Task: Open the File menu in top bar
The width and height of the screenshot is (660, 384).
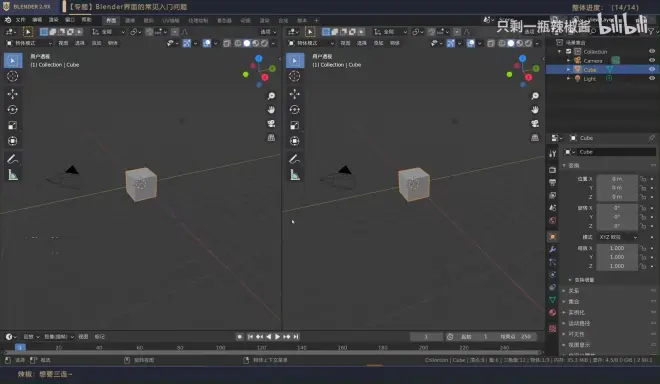Action: coord(20,20)
